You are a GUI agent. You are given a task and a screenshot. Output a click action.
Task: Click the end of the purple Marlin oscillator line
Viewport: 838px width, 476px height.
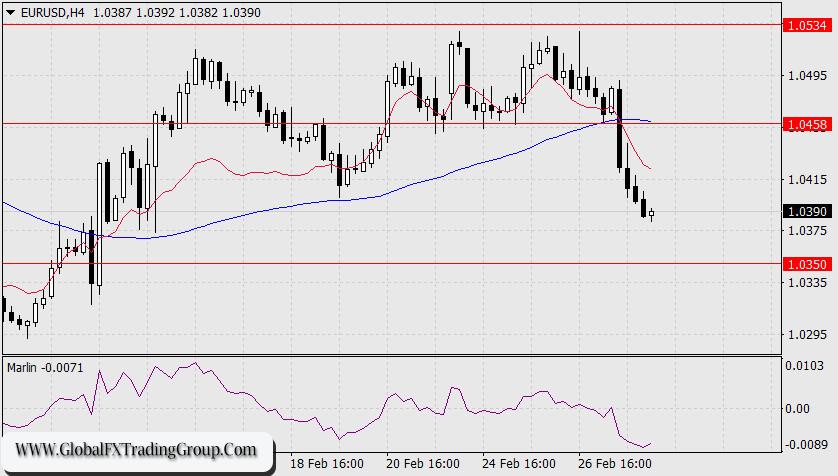(x=650, y=443)
